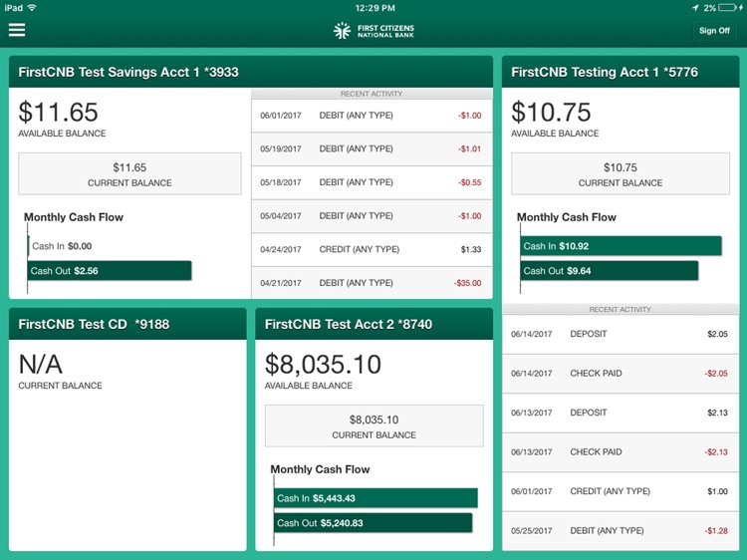Tap Monthly Cash Flow heading in Test Acct 2
This screenshot has width=747, height=560.
320,469
